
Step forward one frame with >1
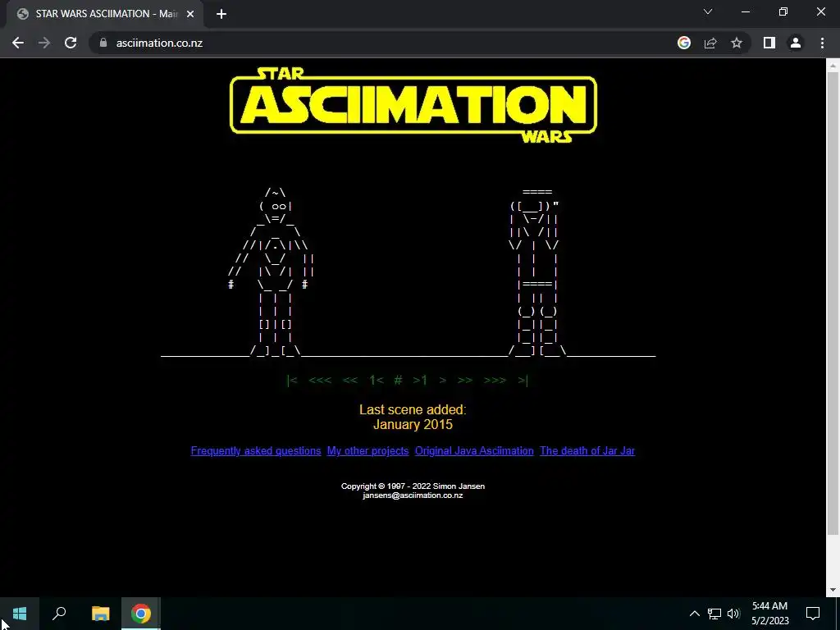coord(420,381)
